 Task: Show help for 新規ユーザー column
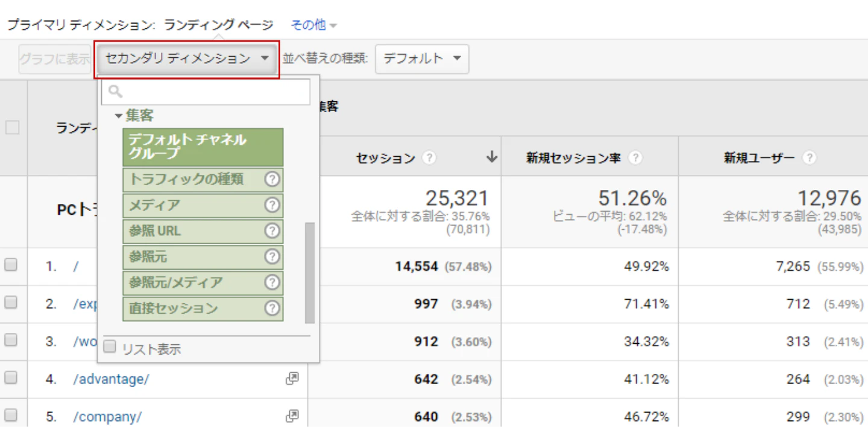pyautogui.click(x=810, y=158)
